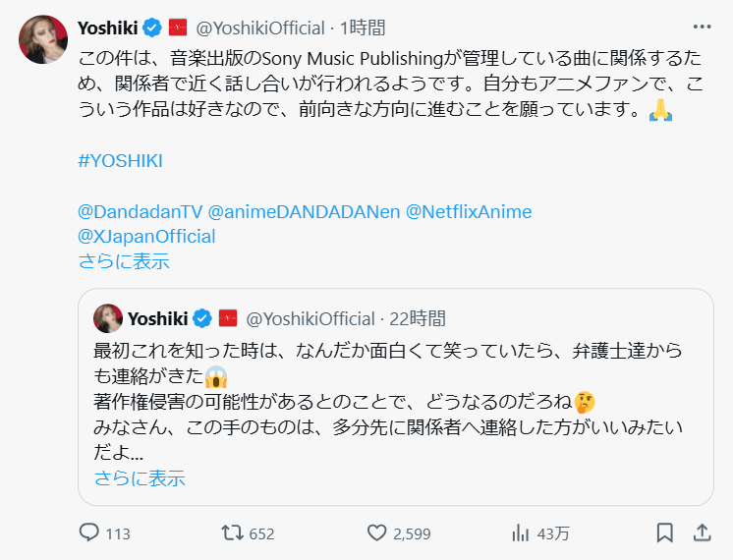Click the quoted tweet's Yoshiki avatar
733x560 pixels.
[x=108, y=318]
